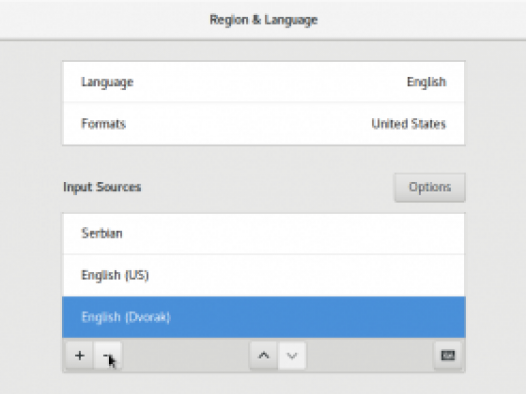The height and width of the screenshot is (394, 526).
Task: Click empty toolbar space between minus and arrows
Action: coord(186,355)
